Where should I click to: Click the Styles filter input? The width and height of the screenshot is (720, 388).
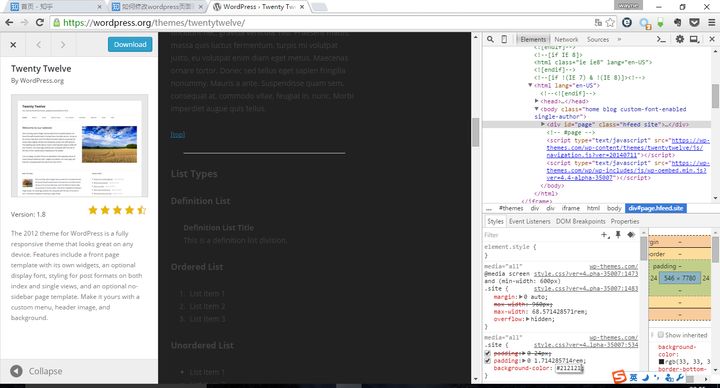(x=540, y=235)
